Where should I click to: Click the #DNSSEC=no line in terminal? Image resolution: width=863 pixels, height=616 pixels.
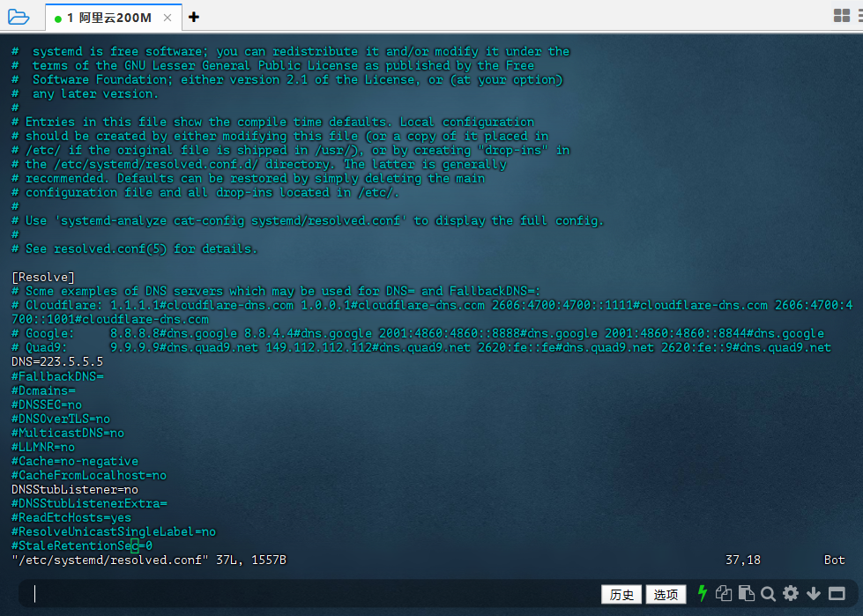click(x=47, y=404)
